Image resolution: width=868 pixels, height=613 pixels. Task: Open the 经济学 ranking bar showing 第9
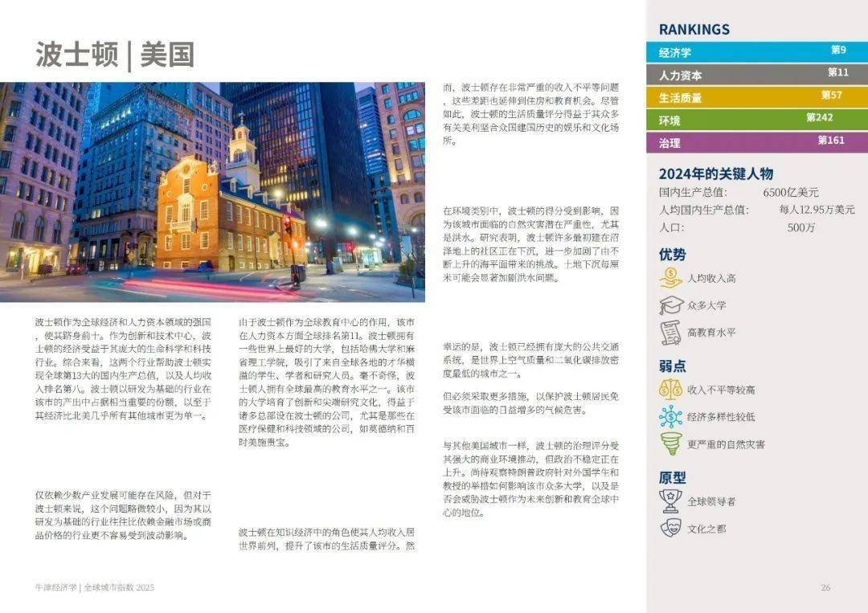point(752,52)
